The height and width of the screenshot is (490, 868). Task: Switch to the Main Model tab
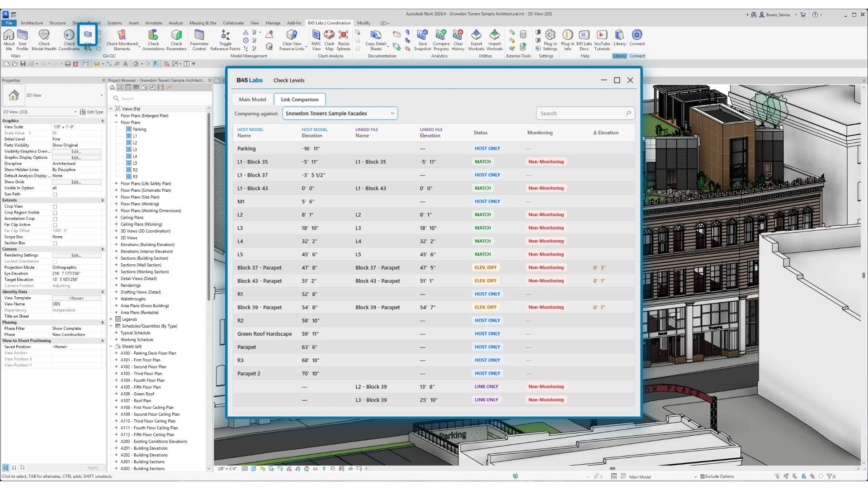pos(252,100)
